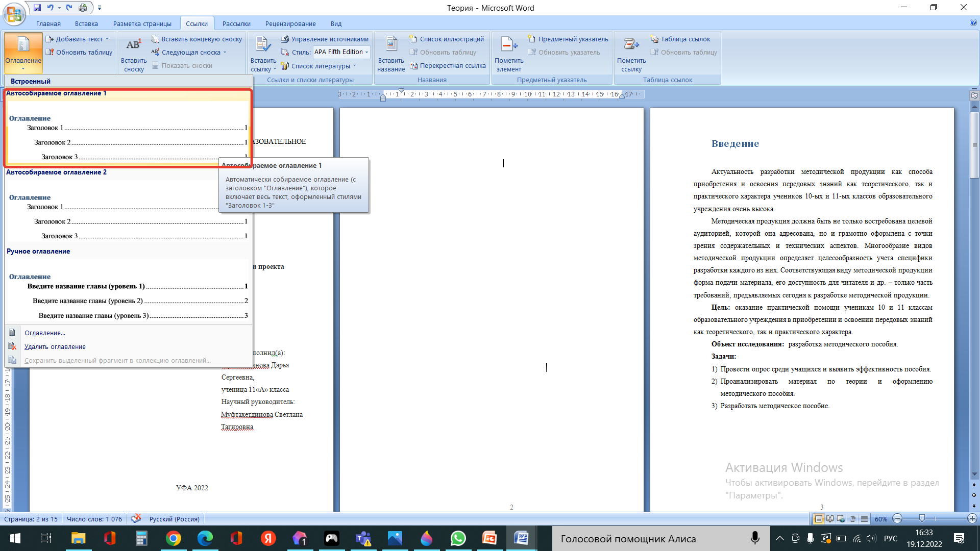Click the Mark Entry icon
980x551 pixels.
508,46
